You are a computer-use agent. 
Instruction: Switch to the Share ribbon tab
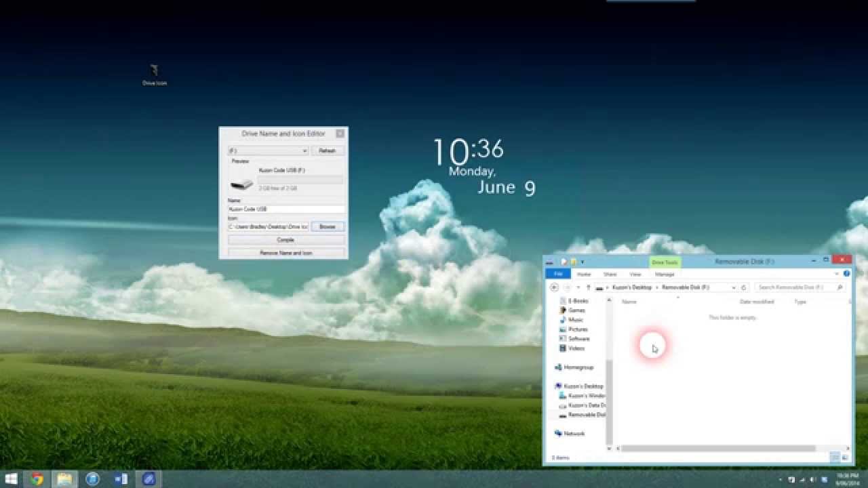(610, 274)
